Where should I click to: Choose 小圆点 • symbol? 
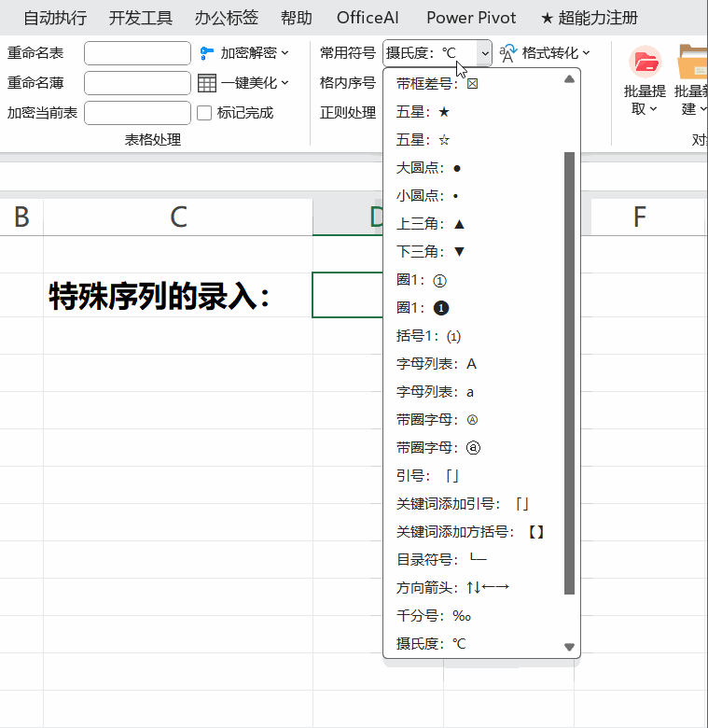[473, 196]
